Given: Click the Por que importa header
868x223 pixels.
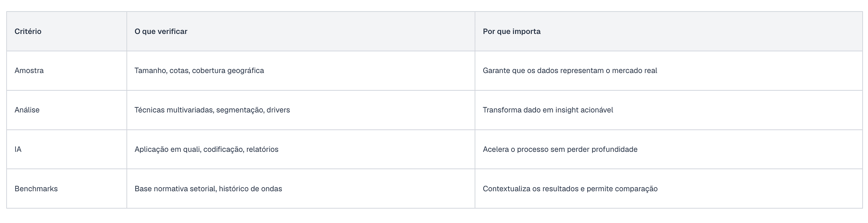Looking at the screenshot, I should [512, 31].
